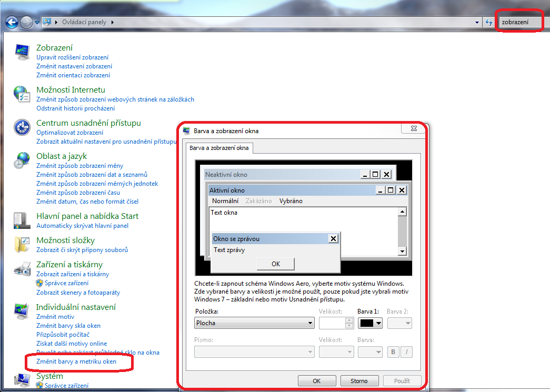
Task: Click the Ovládací panely breadcrumb
Action: point(84,22)
